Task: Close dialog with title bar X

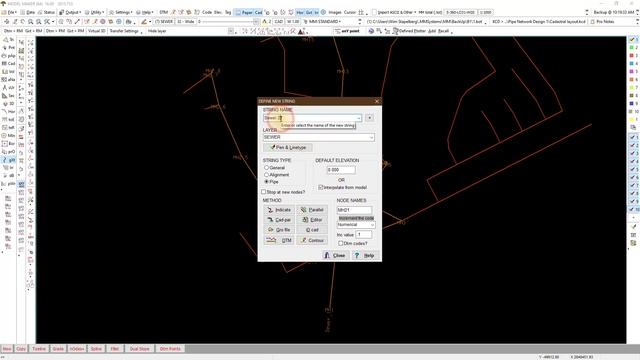Action: click(x=377, y=101)
